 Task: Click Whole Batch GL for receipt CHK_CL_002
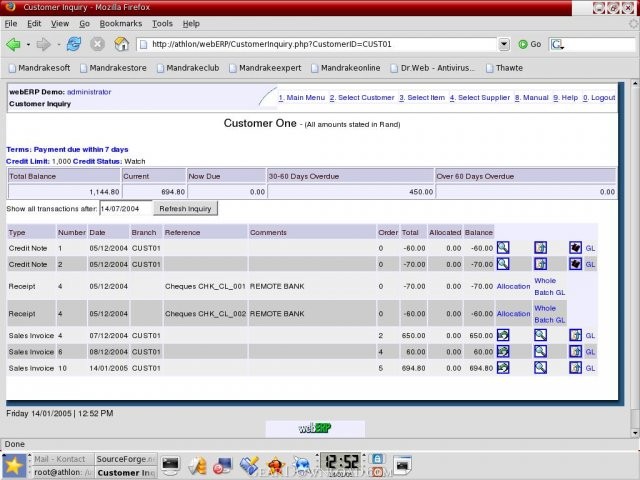[549, 314]
